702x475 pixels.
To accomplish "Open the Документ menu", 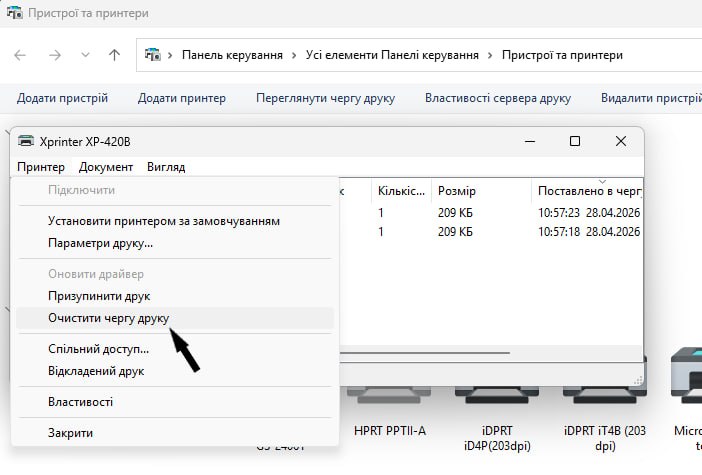I will (106, 167).
